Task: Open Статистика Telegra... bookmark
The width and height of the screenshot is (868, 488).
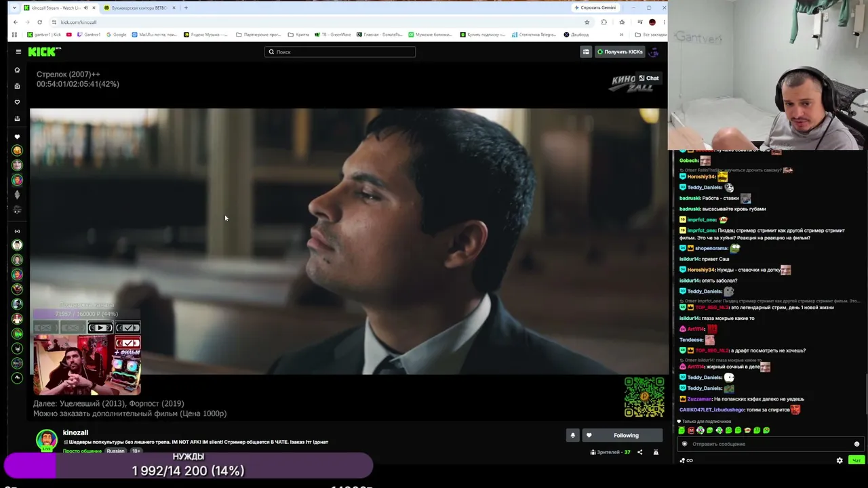Action: (534, 35)
